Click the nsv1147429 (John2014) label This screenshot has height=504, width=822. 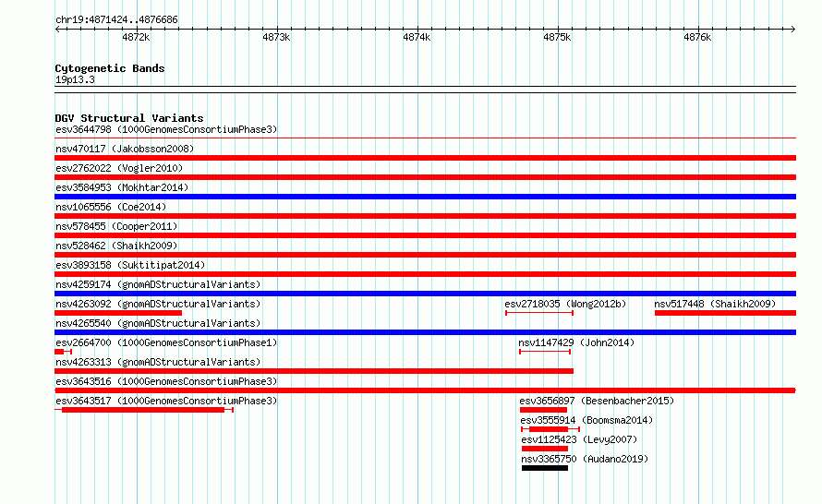click(576, 342)
